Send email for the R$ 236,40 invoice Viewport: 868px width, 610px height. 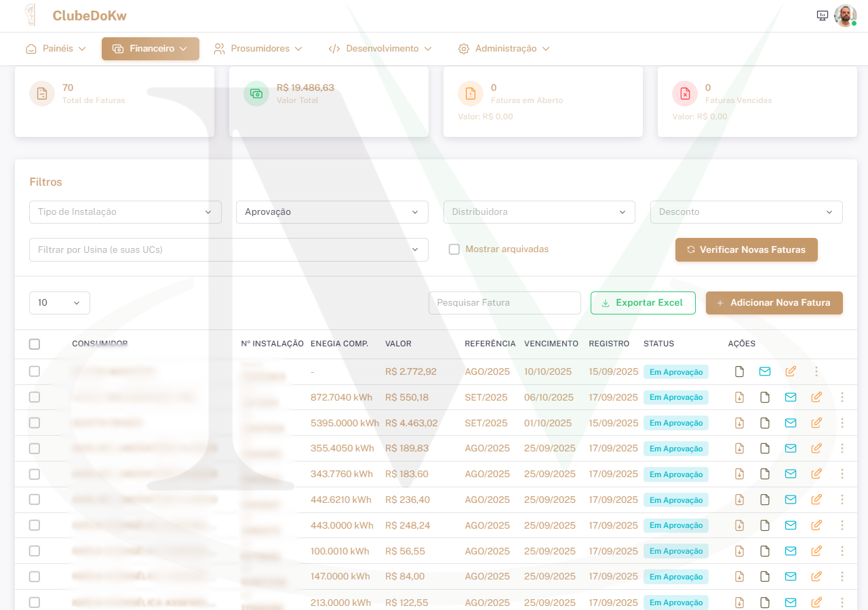(x=791, y=500)
